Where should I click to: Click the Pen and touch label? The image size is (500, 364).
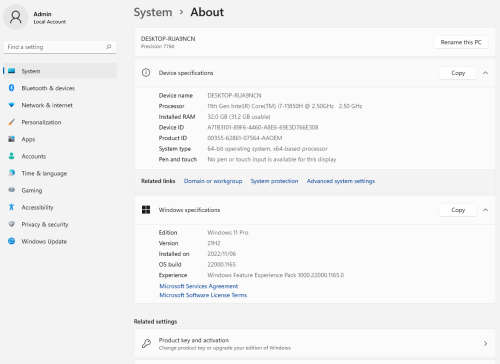(178, 159)
